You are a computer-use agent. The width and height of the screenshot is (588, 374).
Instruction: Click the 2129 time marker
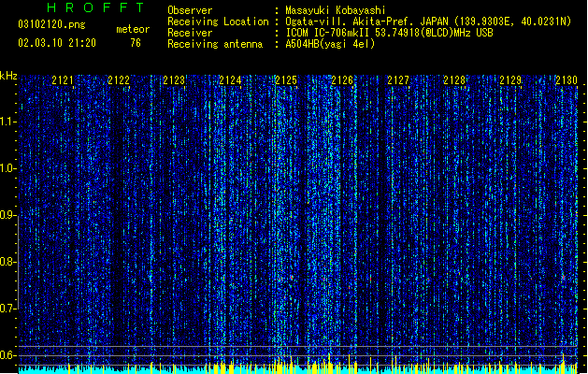click(x=510, y=80)
